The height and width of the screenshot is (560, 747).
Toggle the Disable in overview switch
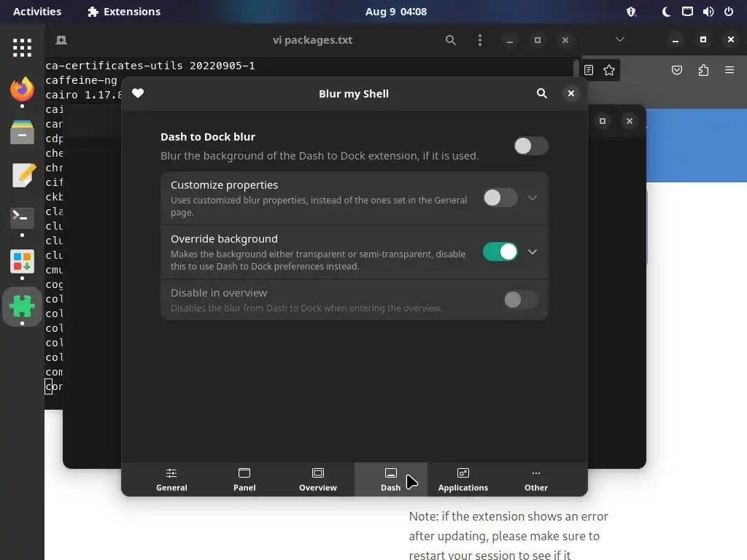point(521,300)
